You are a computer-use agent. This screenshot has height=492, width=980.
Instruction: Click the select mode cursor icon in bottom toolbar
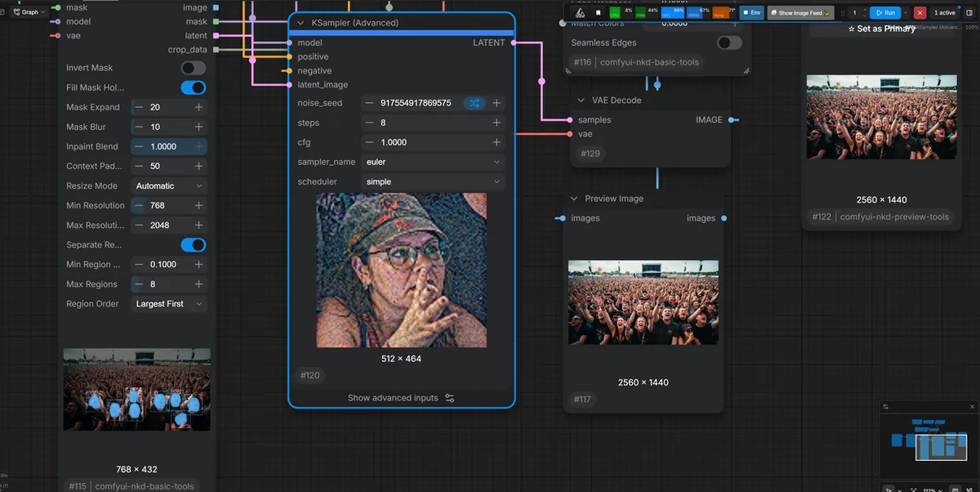889,490
